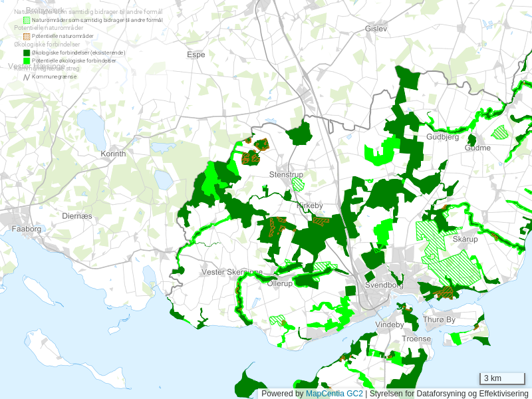Click the Thurø By label
The width and height of the screenshot is (532, 399).
[x=439, y=320]
